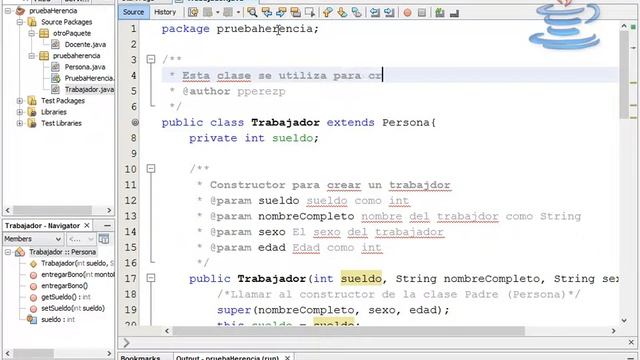Collapse the pruebaHerencia project node
640x360 pixels.
(x=8, y=11)
